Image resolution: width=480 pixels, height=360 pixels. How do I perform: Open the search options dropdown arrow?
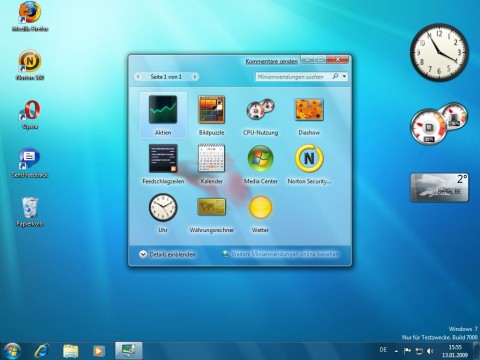coord(344,76)
